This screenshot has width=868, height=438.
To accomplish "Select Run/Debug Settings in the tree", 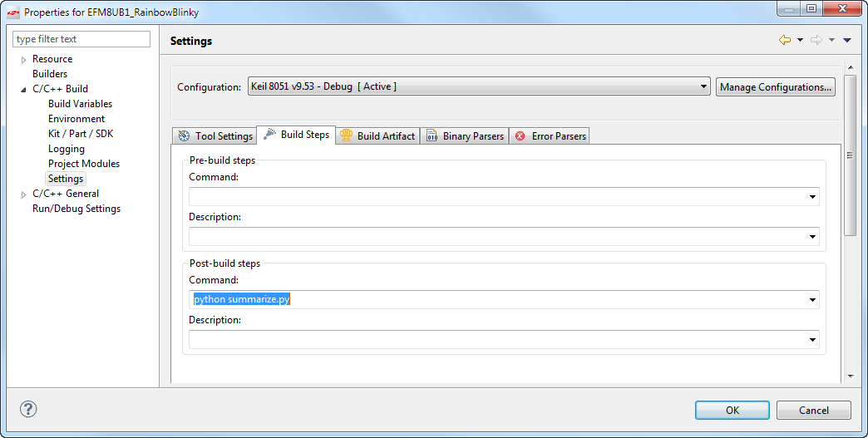I will click(x=76, y=209).
